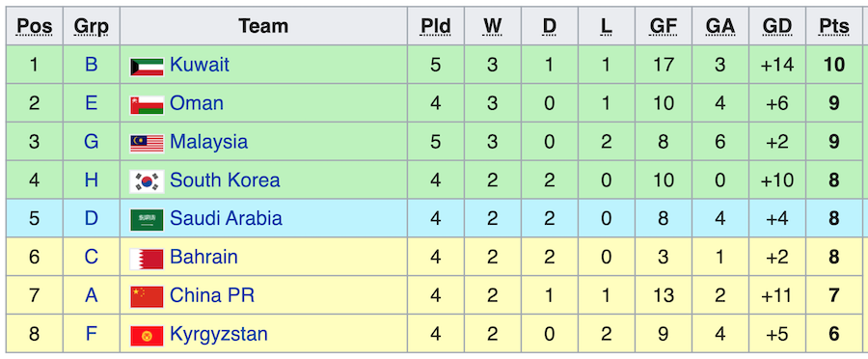The width and height of the screenshot is (868, 359).
Task: Open the Saudi Arabia team link
Action: click(x=226, y=218)
